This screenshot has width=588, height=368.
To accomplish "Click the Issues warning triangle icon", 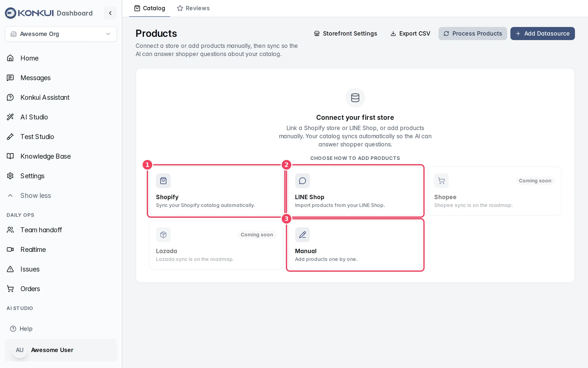I will [10, 269].
